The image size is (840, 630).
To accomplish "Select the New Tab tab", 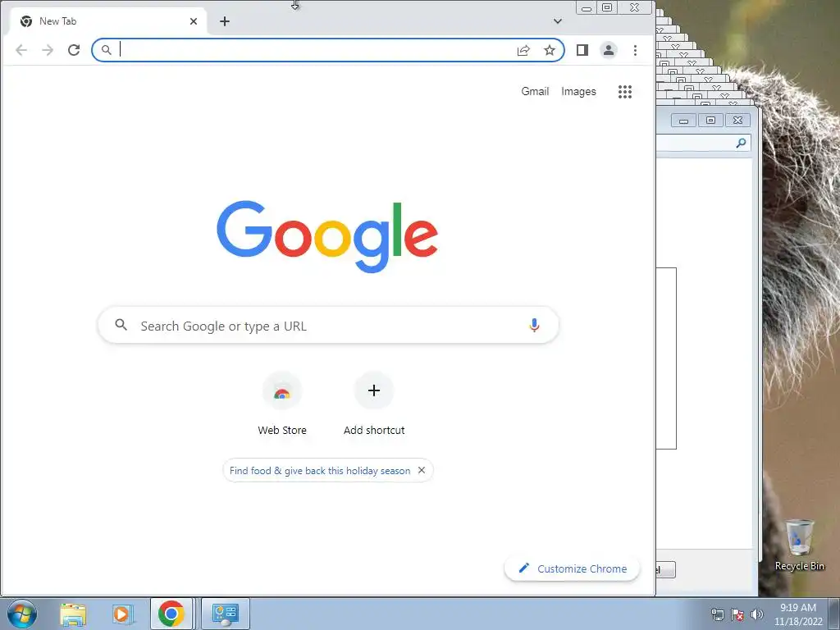I will [x=108, y=21].
